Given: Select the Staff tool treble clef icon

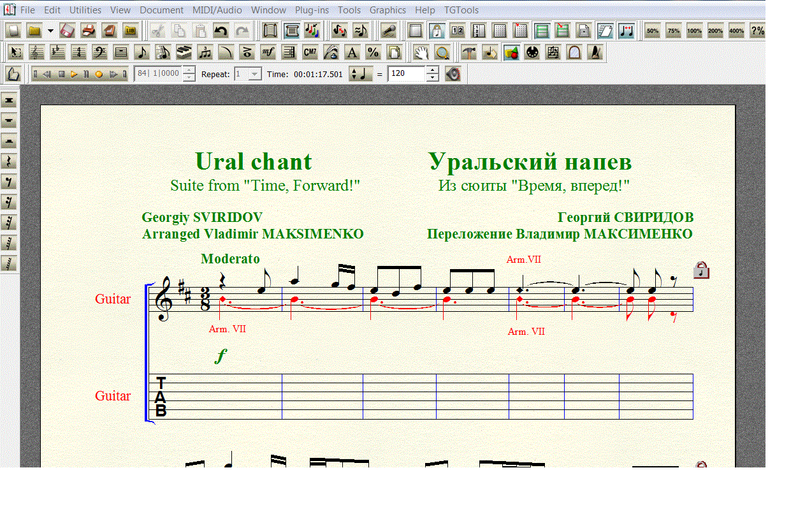Looking at the screenshot, I should pyautogui.click(x=37, y=52).
